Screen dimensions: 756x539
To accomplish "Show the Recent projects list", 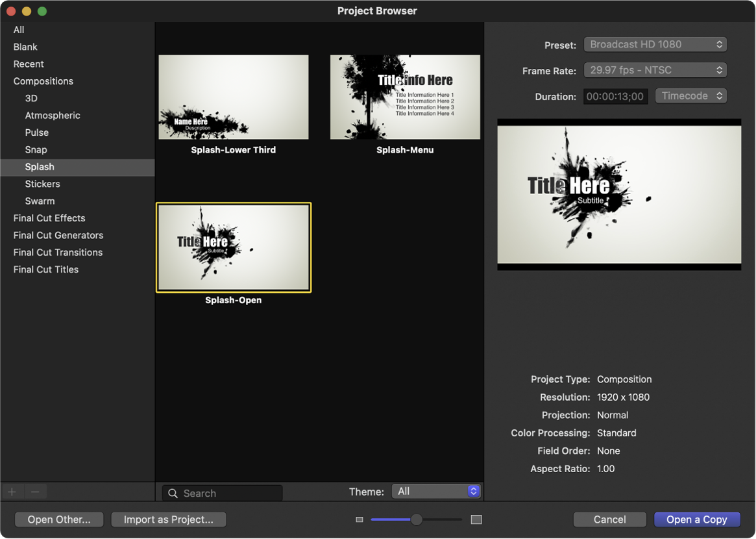I will 29,64.
